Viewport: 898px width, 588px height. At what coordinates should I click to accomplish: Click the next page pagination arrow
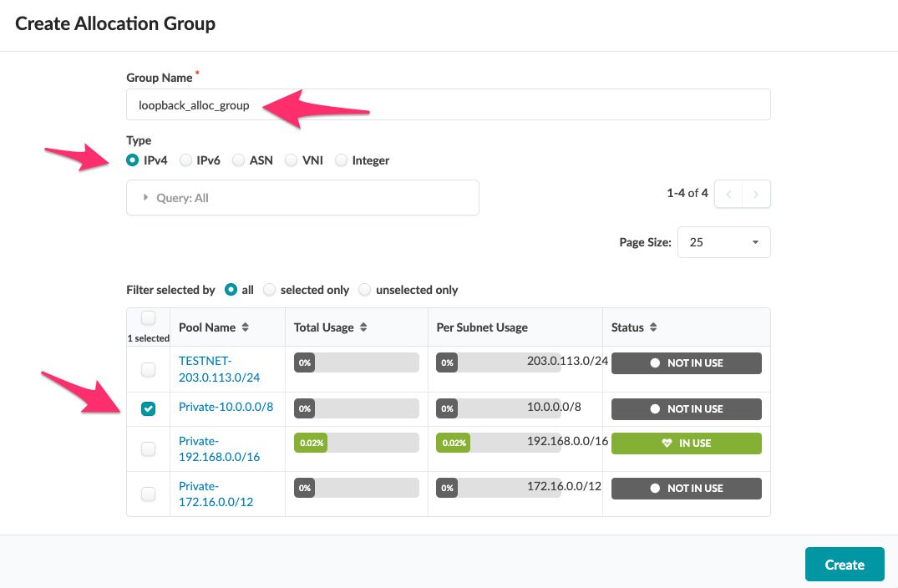(756, 193)
